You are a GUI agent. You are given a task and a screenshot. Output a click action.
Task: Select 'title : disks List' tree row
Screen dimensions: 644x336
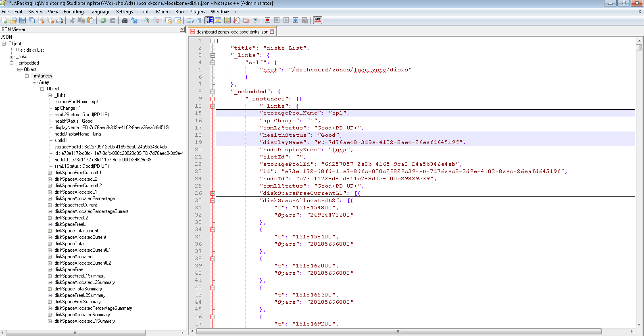[x=30, y=50]
